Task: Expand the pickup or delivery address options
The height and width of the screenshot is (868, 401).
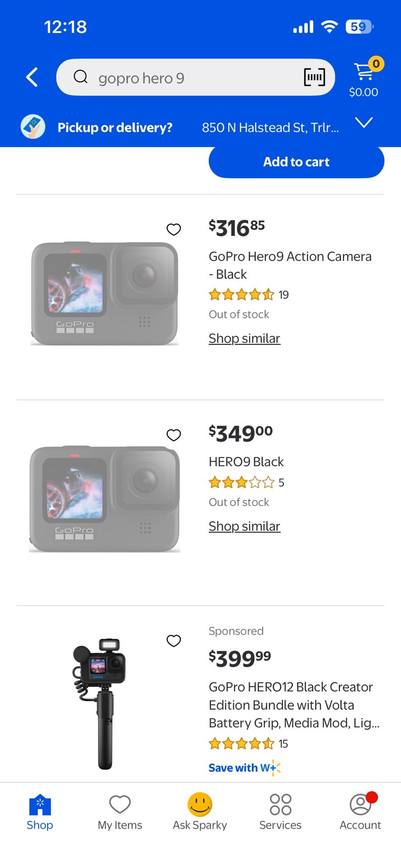Action: [364, 123]
